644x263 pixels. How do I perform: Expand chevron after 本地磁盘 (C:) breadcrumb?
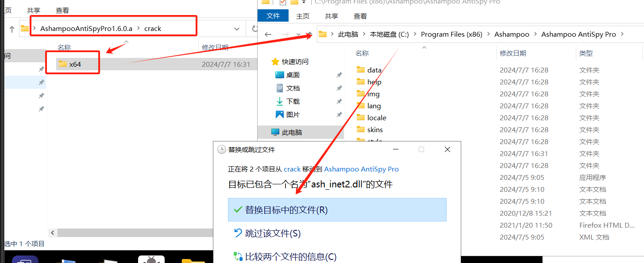point(415,34)
